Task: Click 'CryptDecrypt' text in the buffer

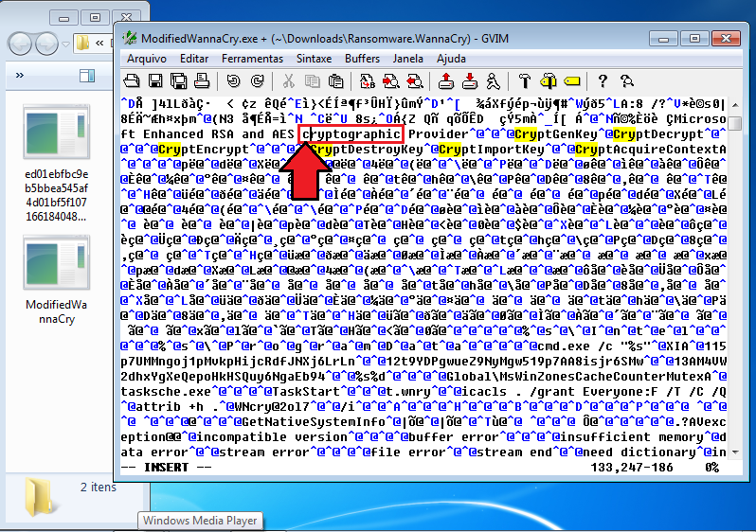Action: click(658, 134)
